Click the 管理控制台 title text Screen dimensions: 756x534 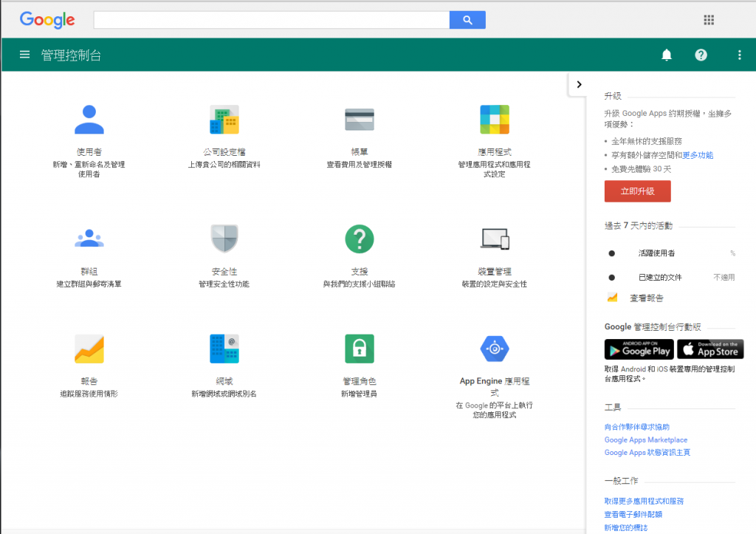point(71,55)
